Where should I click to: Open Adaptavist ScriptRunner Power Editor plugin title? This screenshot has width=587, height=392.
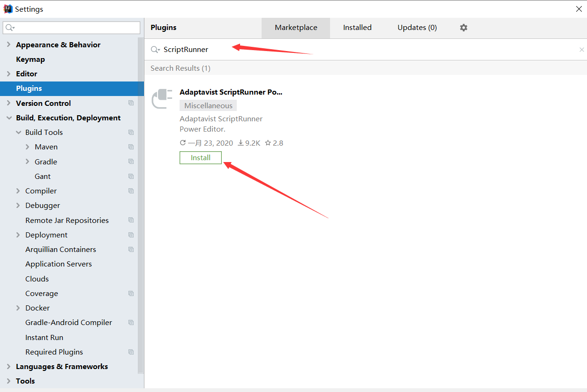(x=231, y=92)
